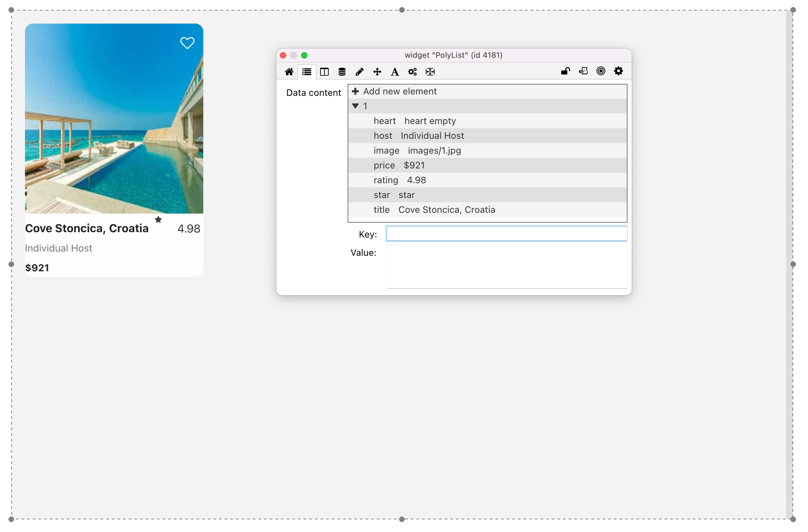The width and height of the screenshot is (808, 532).
Task: Open the position move-arrows tab icon
Action: pos(377,72)
